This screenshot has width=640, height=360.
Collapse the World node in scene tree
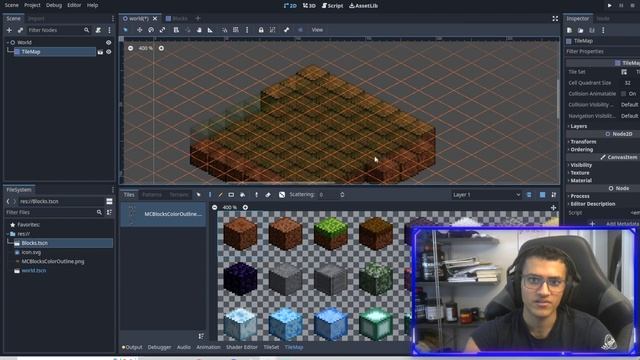click(7, 42)
